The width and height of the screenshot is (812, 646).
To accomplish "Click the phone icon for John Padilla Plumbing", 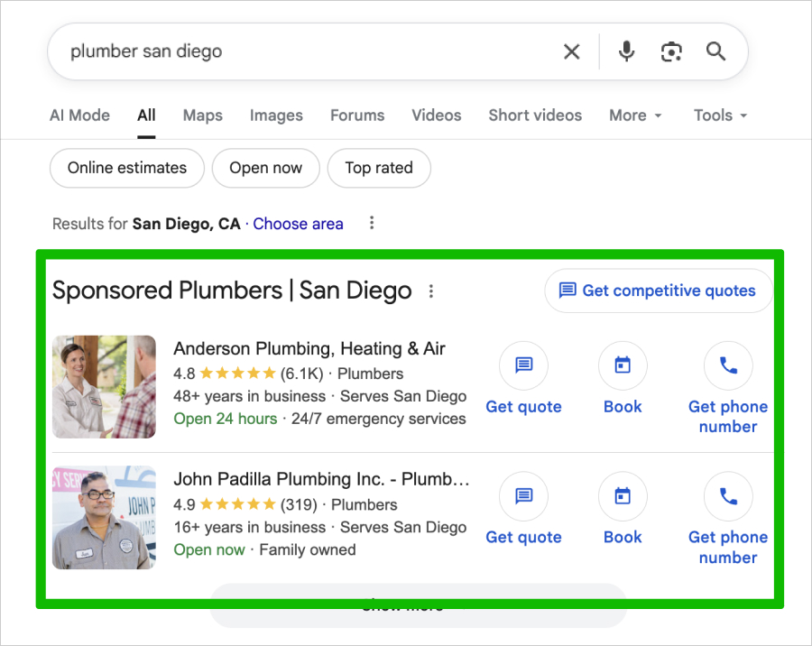I will tap(728, 496).
